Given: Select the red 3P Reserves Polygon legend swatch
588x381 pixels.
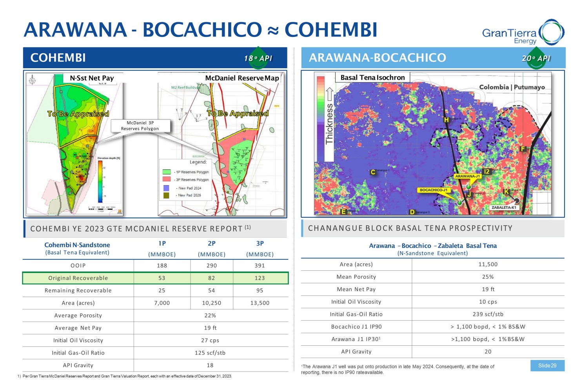Looking at the screenshot, I should click(x=166, y=179).
